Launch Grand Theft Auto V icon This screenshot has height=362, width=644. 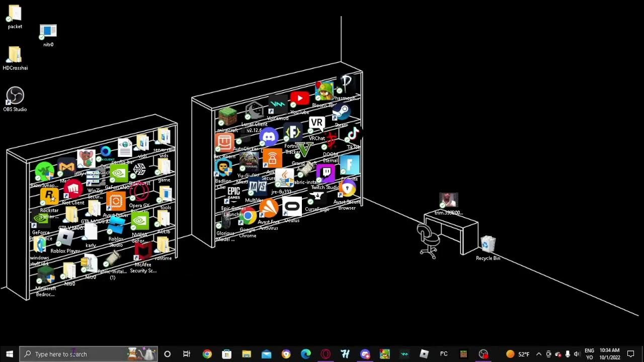point(304,154)
